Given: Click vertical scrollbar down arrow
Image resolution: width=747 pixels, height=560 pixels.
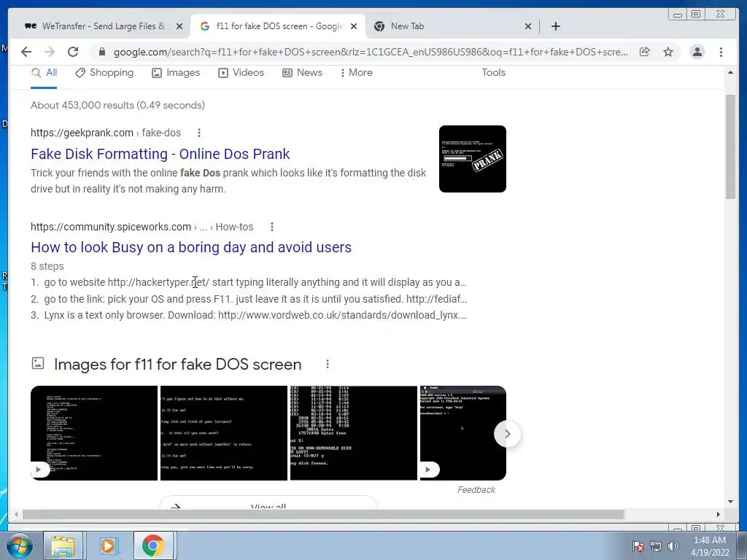Looking at the screenshot, I should click(730, 502).
